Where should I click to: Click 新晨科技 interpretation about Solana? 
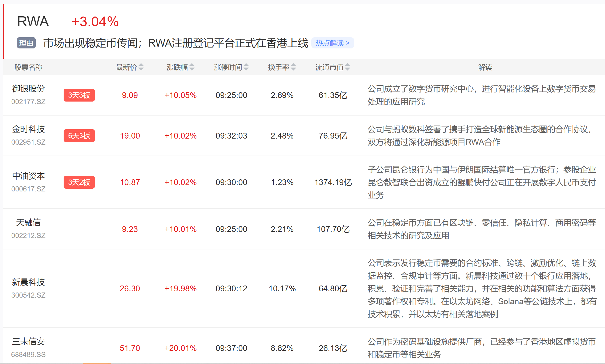482,289
